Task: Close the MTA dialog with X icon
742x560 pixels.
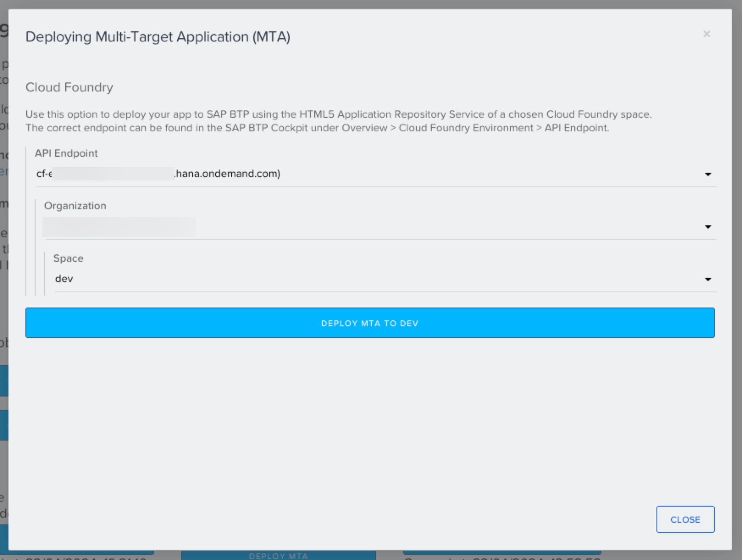Action: 706,34
